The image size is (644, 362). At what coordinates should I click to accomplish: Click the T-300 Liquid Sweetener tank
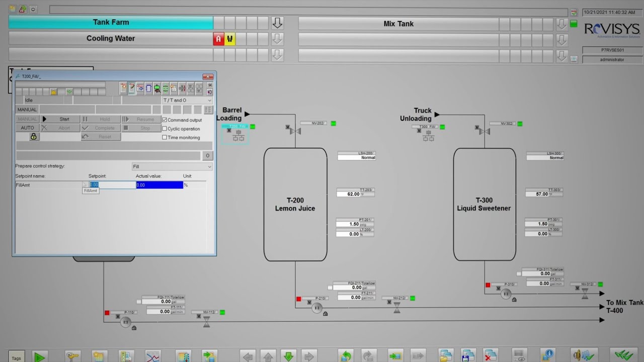point(485,204)
